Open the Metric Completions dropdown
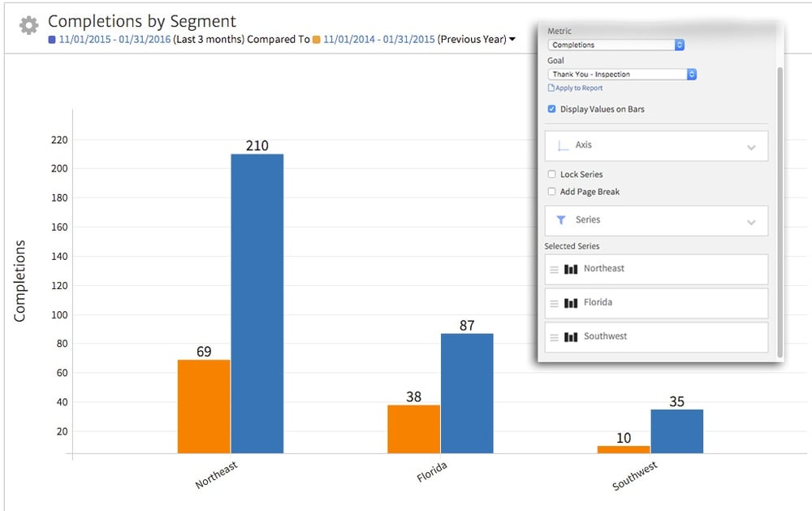This screenshot has width=812, height=511. tap(680, 45)
